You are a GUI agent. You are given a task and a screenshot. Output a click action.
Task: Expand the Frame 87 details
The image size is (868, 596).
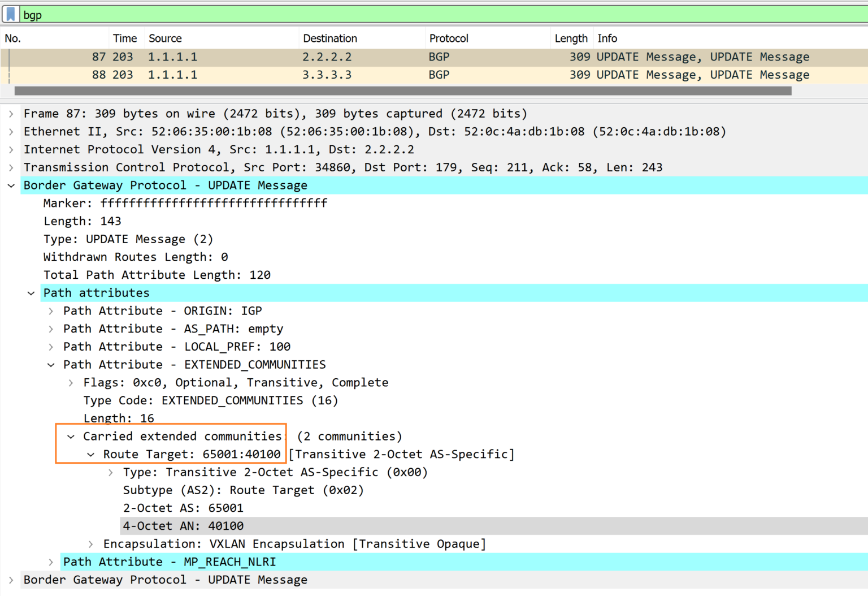point(11,113)
